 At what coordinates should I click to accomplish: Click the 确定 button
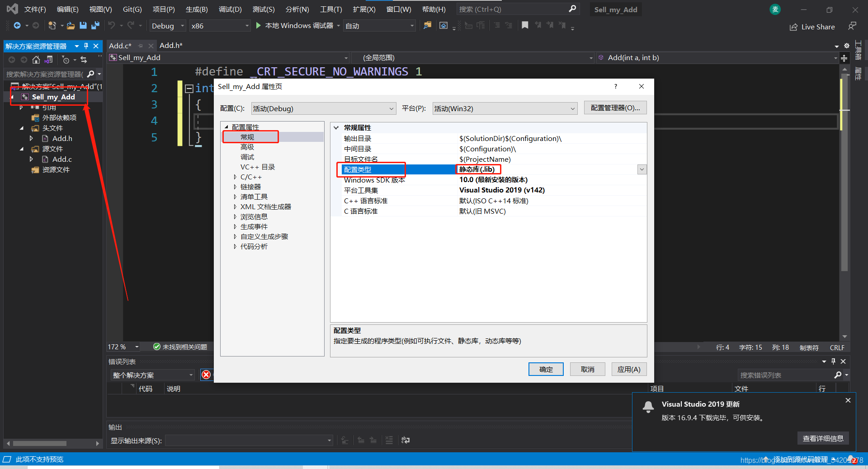[x=546, y=369]
